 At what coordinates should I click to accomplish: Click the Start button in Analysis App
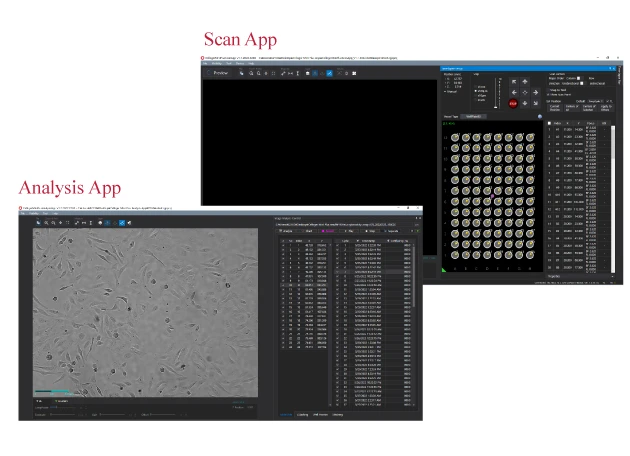(309, 231)
